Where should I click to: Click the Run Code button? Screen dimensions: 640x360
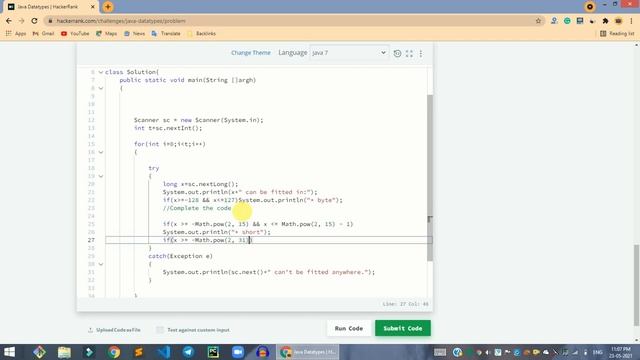coord(349,328)
